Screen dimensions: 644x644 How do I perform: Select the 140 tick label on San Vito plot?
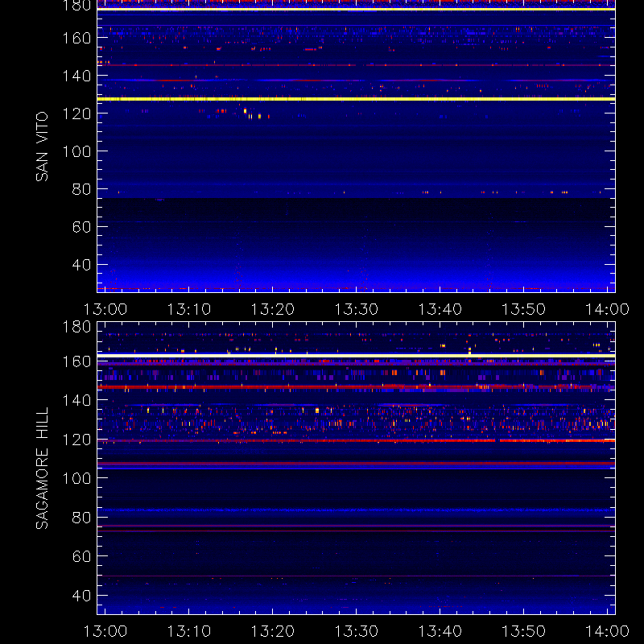pos(76,76)
